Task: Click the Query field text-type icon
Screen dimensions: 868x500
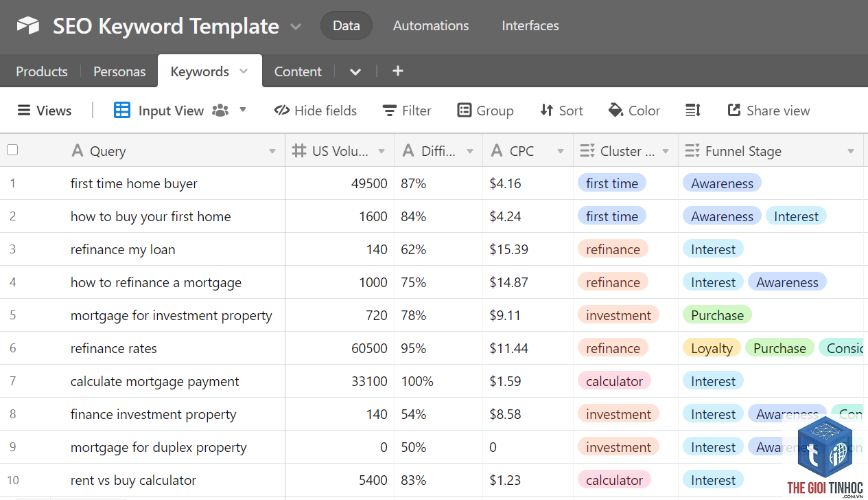Action: tap(78, 151)
